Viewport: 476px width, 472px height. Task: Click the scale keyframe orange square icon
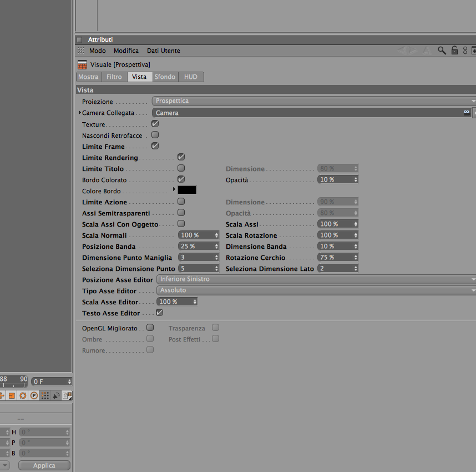(x=12, y=395)
